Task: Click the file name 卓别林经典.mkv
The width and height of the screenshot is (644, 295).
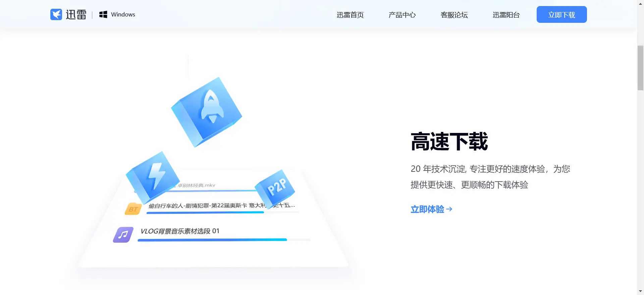Action: tap(196, 185)
